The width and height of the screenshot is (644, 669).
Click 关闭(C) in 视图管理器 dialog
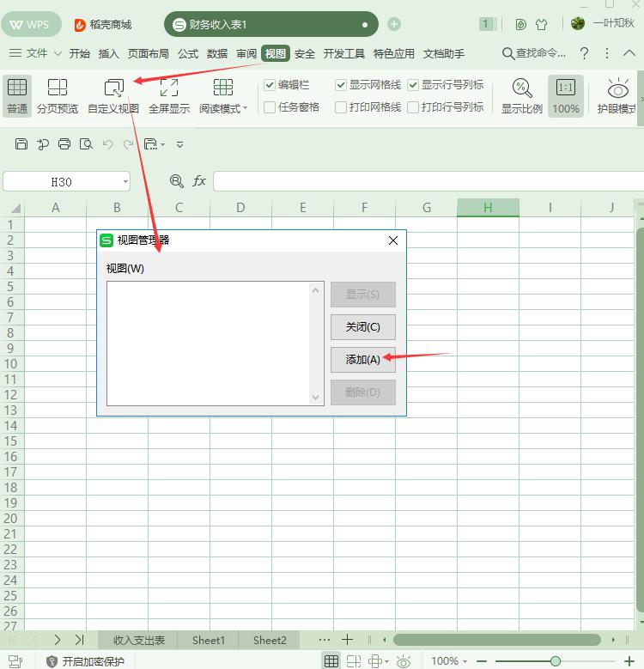(363, 327)
